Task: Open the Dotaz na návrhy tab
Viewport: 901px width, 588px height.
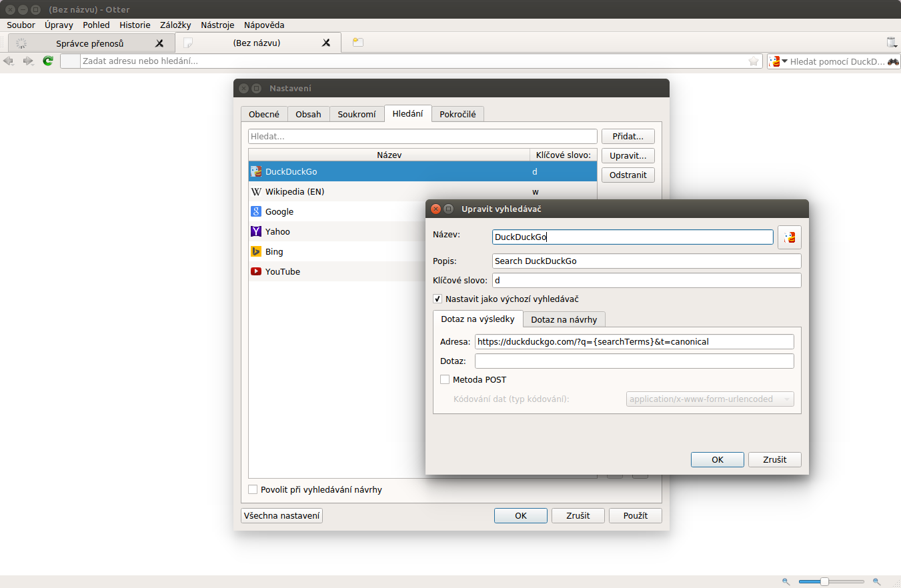Action: 564,319
